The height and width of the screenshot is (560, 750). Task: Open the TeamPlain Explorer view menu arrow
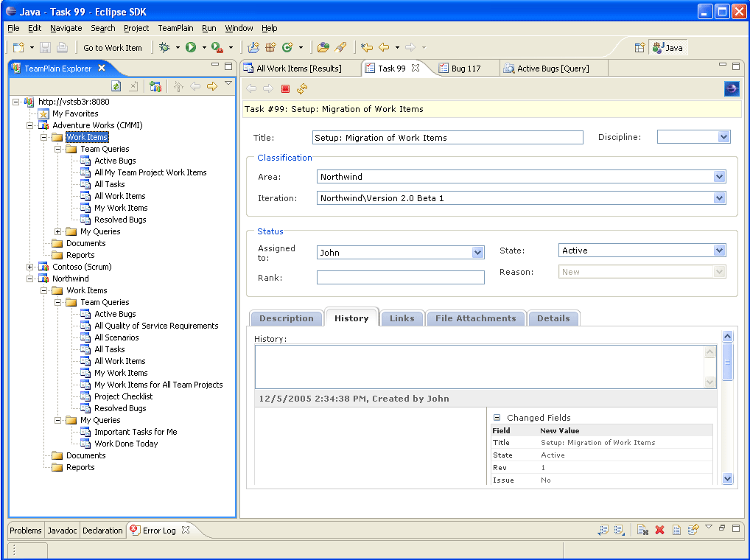tap(228, 84)
